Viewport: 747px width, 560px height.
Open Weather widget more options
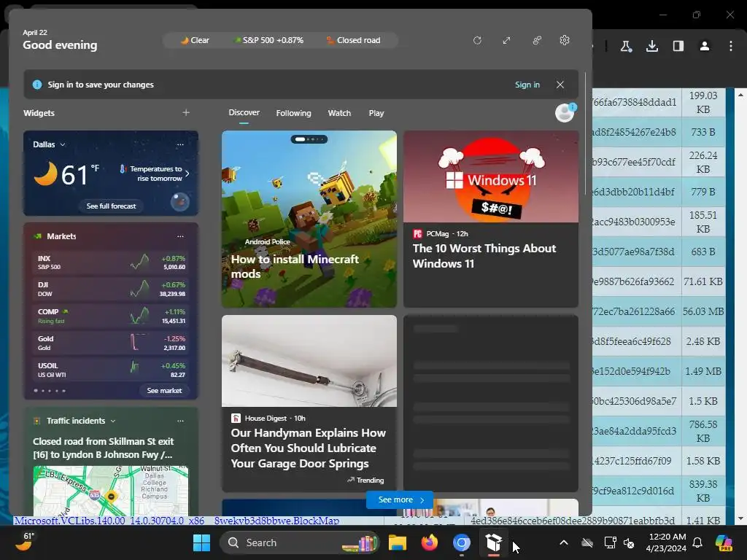[x=180, y=144]
